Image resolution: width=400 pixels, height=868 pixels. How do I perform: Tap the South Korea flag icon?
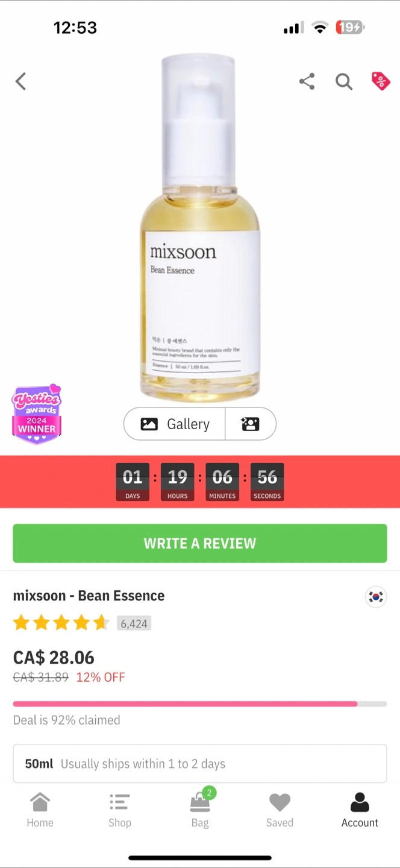376,597
